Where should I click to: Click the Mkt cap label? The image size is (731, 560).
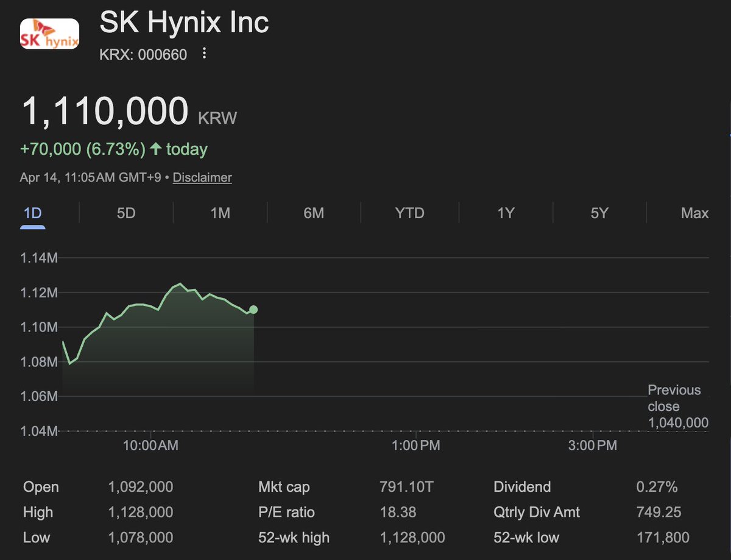point(284,487)
